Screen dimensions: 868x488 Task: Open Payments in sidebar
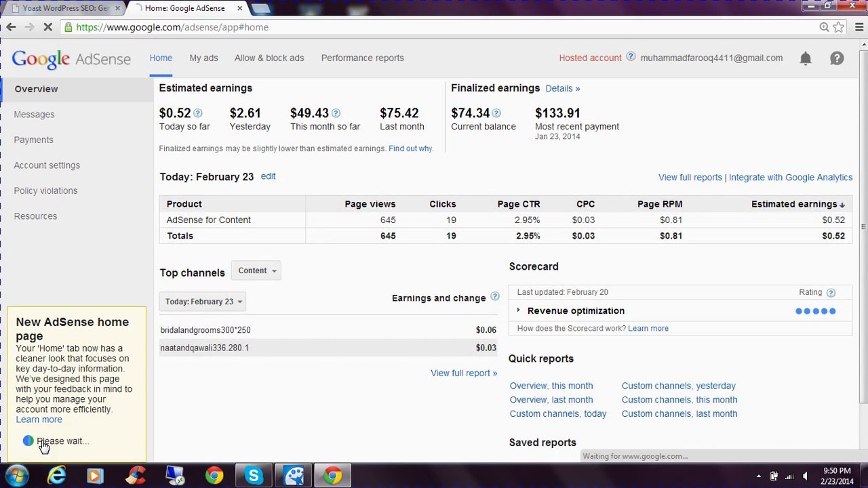tap(33, 140)
